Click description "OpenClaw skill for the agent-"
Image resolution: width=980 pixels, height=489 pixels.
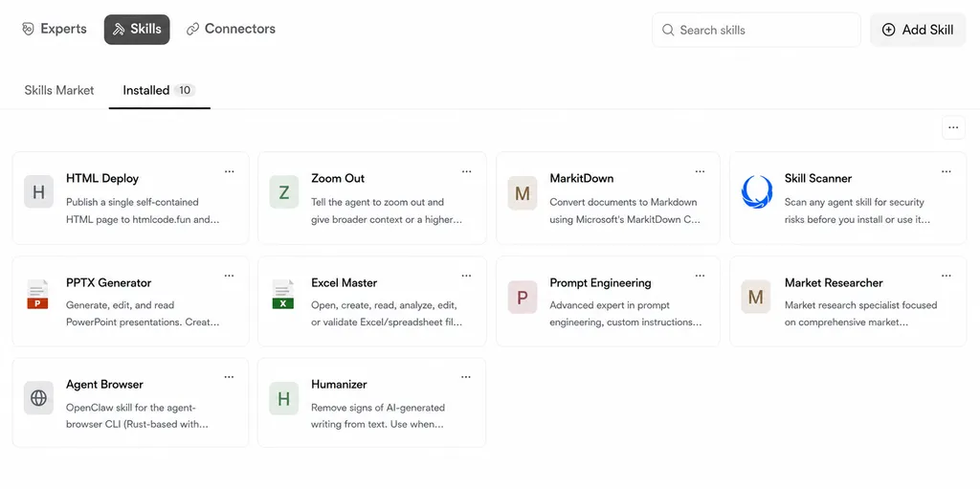[131, 407]
